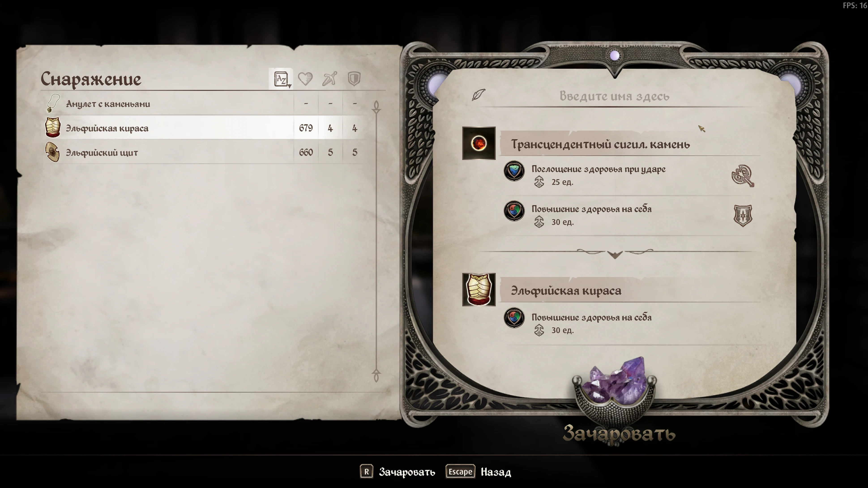Click the R Зачаровать prompt at bottom
This screenshot has width=868, height=488.
398,472
